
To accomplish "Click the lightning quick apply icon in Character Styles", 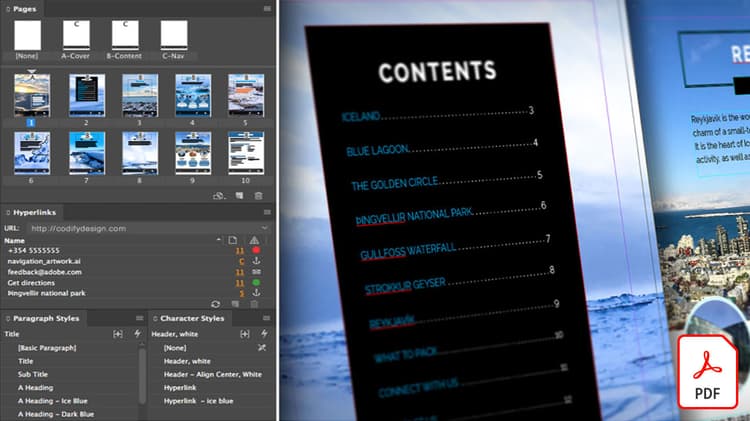I will 264,333.
